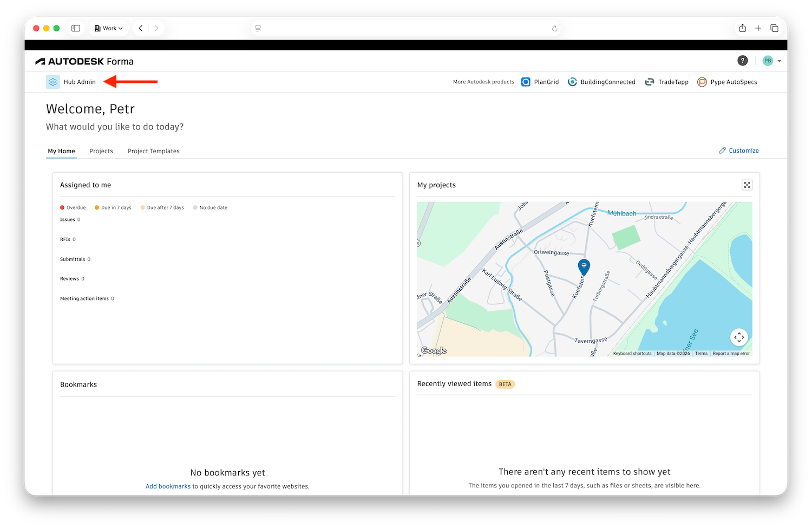Viewport: 812px width, 528px height.
Task: Open the PB user avatar menu
Action: coord(768,61)
